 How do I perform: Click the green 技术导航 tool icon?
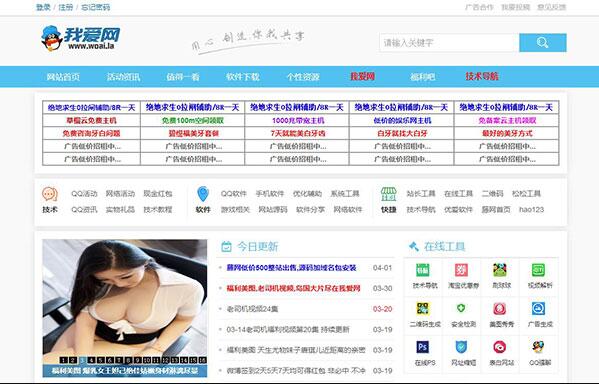tap(423, 270)
